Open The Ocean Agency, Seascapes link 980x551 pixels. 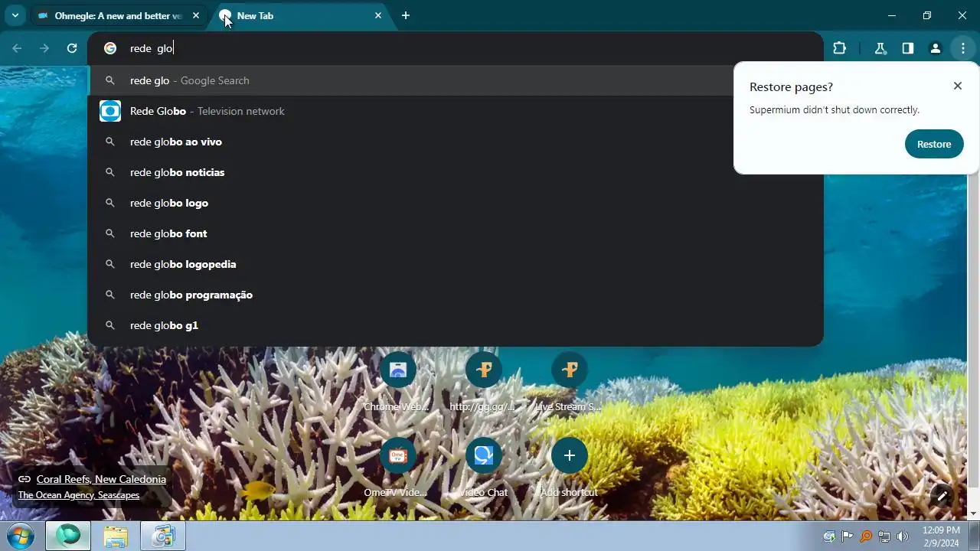pos(79,495)
